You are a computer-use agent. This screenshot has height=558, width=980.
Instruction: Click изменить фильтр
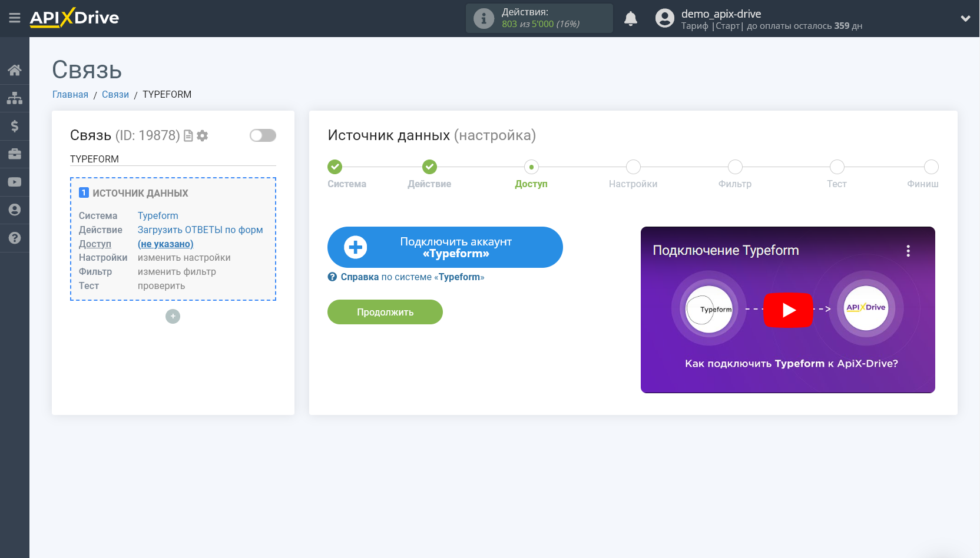tap(177, 272)
